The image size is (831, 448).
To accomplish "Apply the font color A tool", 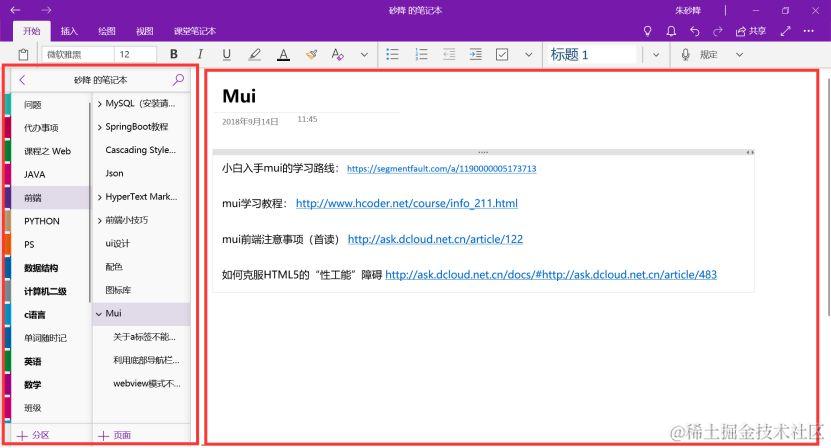I will point(284,55).
